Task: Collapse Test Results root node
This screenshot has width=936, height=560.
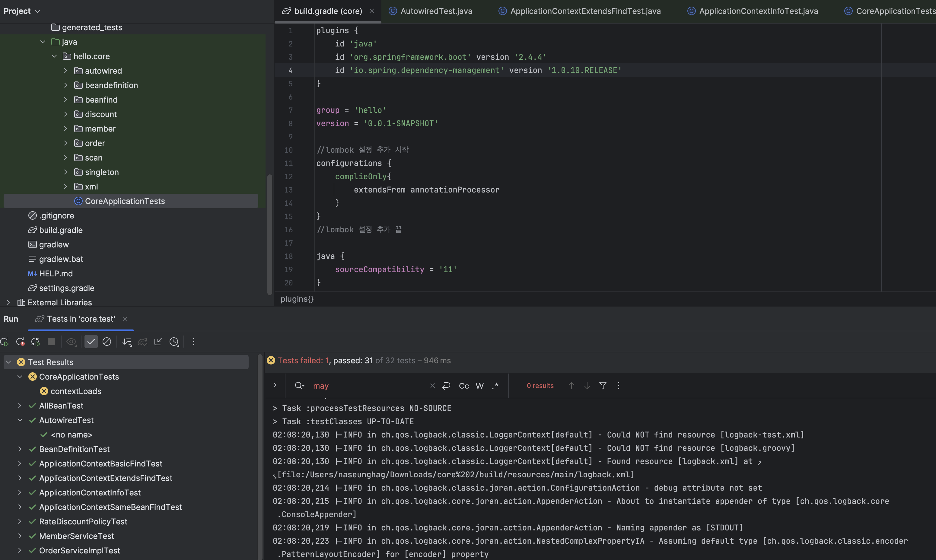Action: pyautogui.click(x=8, y=362)
